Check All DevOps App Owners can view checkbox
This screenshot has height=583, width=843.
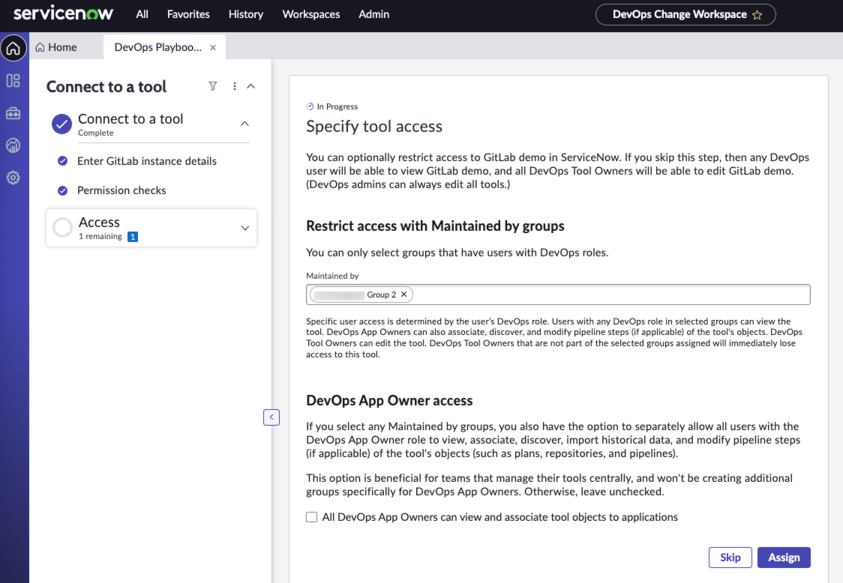(312, 517)
